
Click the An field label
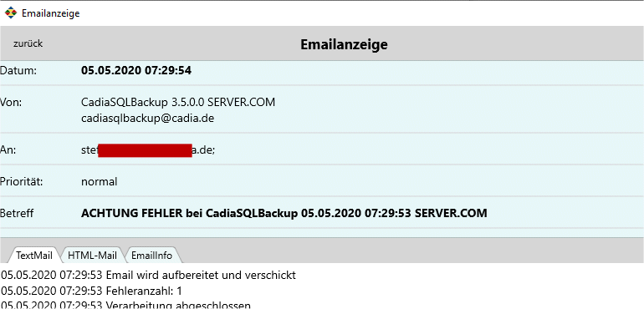click(8, 150)
